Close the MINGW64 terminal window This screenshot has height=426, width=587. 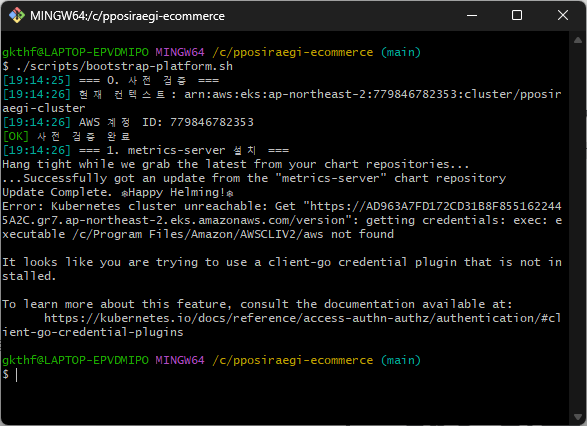pyautogui.click(x=562, y=16)
